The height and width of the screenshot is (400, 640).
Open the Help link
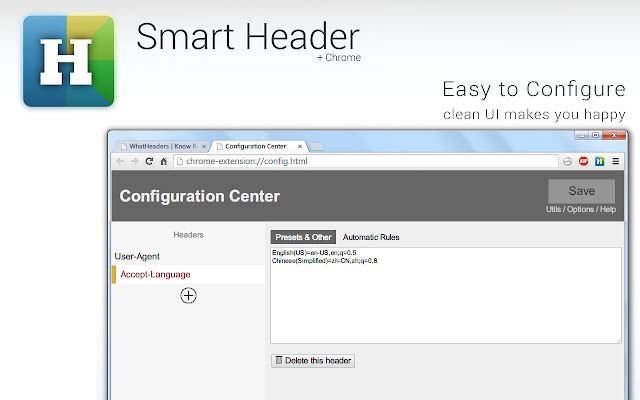pyautogui.click(x=608, y=209)
